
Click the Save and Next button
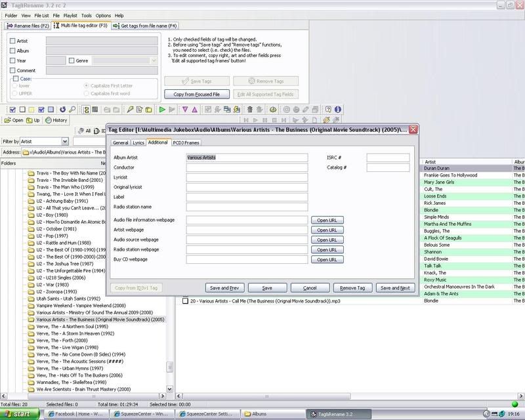click(x=395, y=287)
